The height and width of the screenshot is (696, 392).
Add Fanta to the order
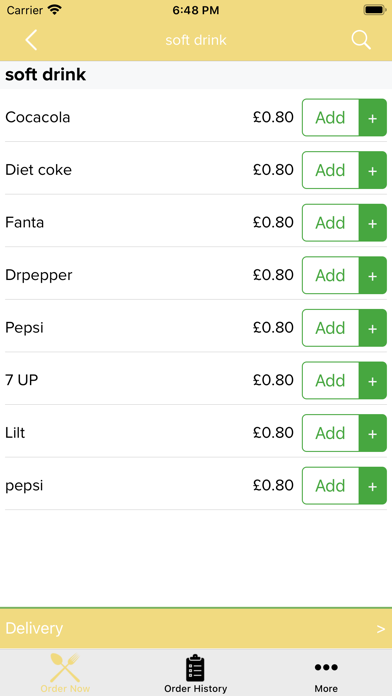pyautogui.click(x=330, y=223)
